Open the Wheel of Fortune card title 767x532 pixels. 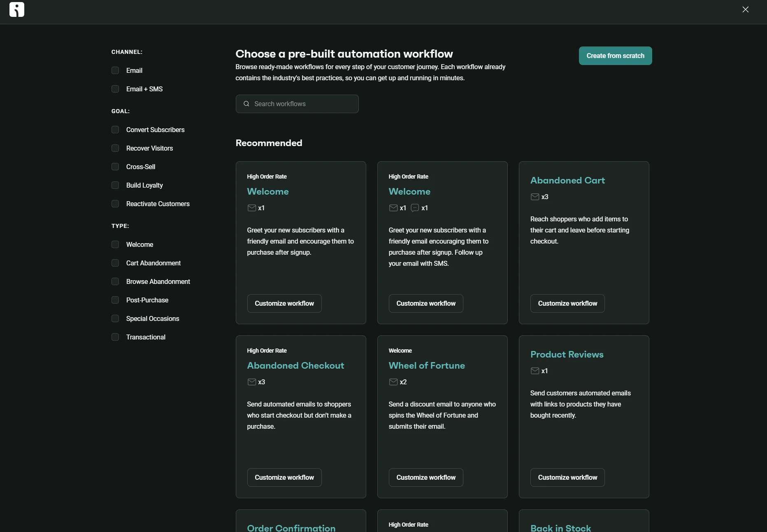pos(427,365)
